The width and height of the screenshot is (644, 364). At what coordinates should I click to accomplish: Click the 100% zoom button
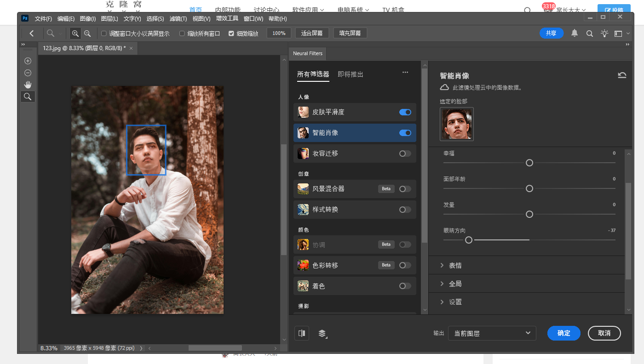pos(279,34)
